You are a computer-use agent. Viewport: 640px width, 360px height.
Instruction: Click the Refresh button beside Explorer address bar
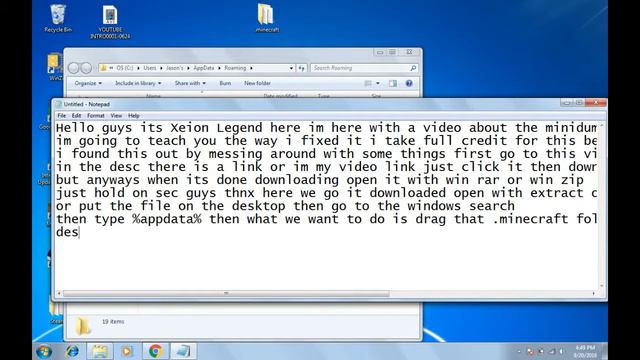302,68
